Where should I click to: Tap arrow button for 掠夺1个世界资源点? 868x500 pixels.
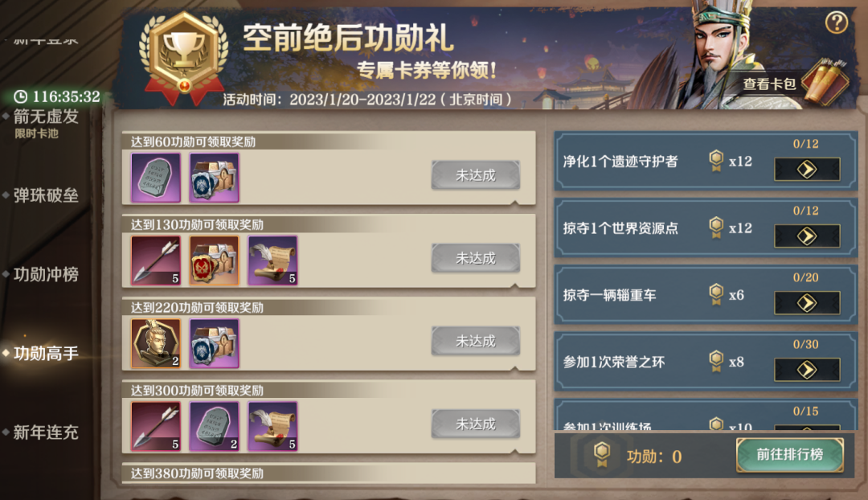click(807, 236)
